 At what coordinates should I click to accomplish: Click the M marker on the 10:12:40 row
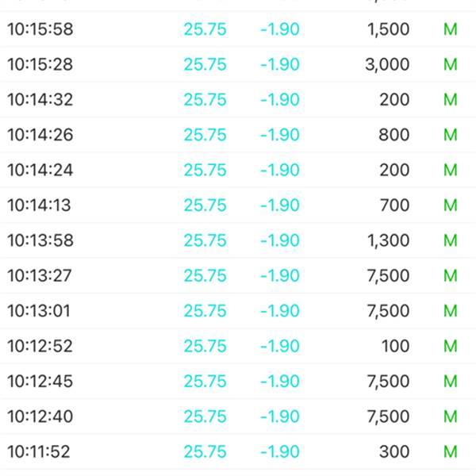pyautogui.click(x=451, y=416)
